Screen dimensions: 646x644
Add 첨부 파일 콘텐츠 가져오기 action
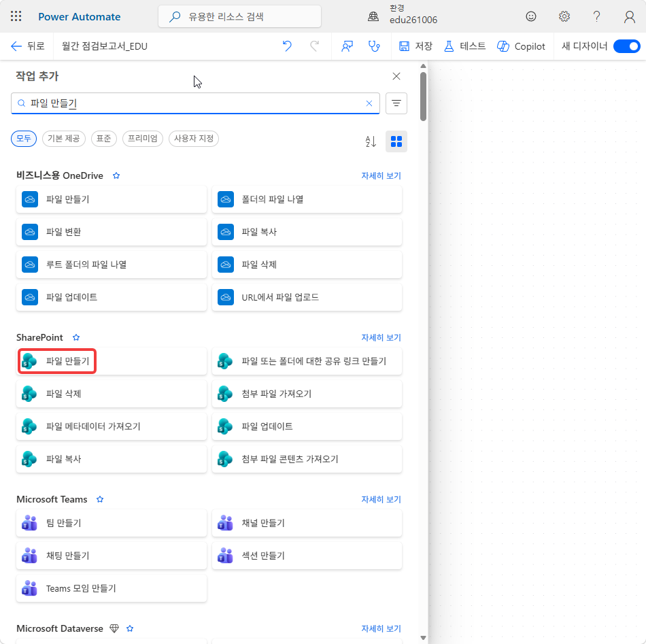(x=307, y=459)
